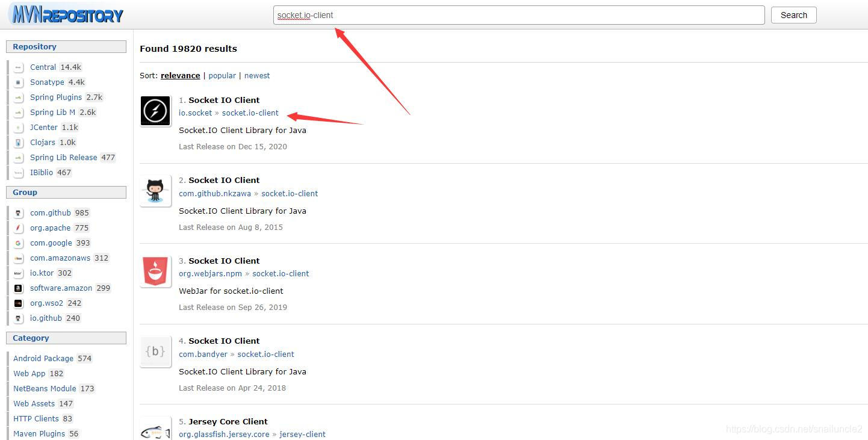Sort results by relevance

(181, 76)
